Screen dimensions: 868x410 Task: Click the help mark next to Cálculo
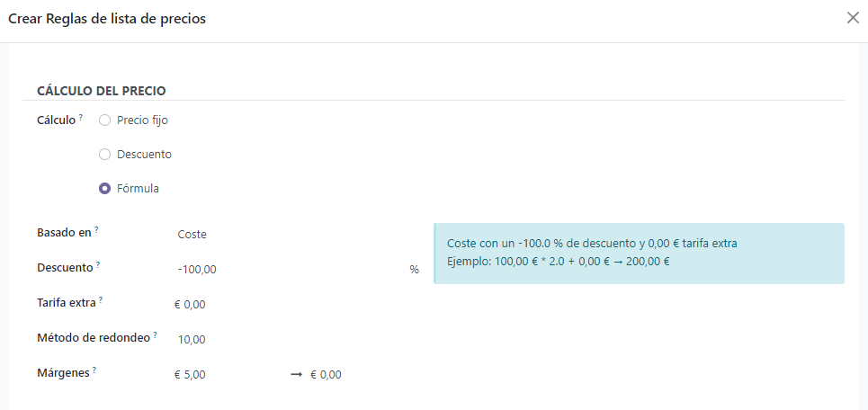[81, 117]
